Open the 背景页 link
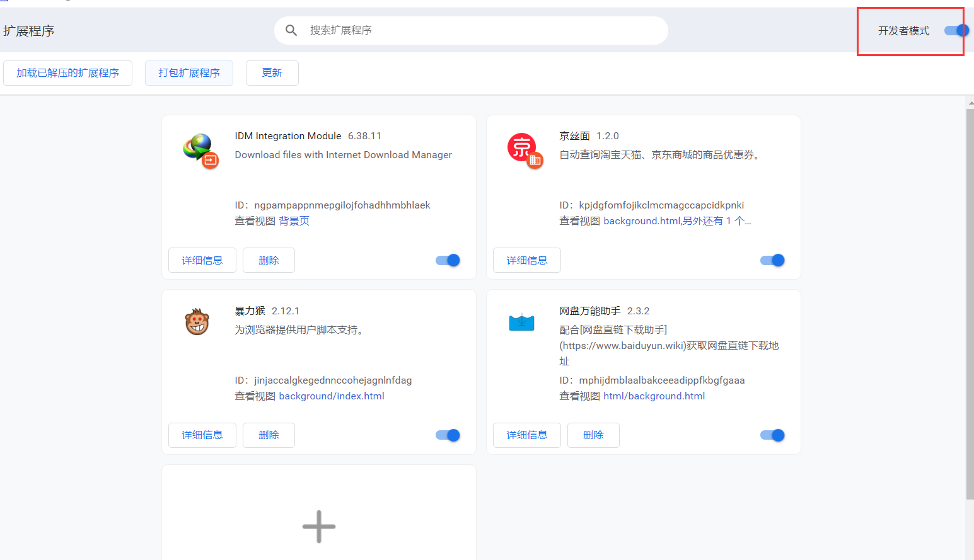 click(x=294, y=221)
